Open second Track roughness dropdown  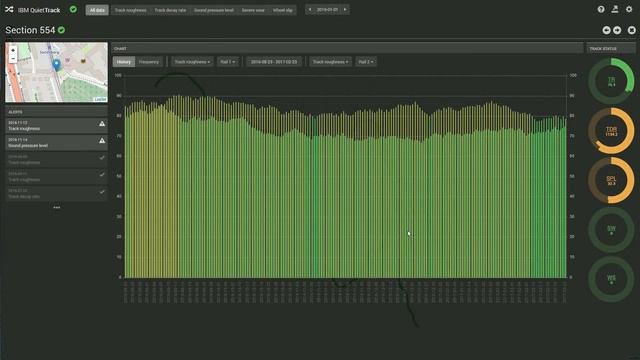pos(330,62)
